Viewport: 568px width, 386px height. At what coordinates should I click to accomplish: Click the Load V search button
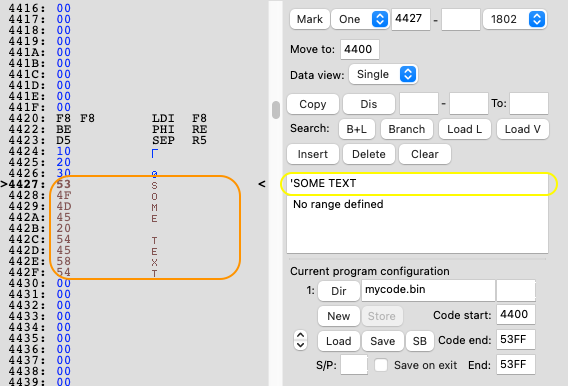[523, 129]
